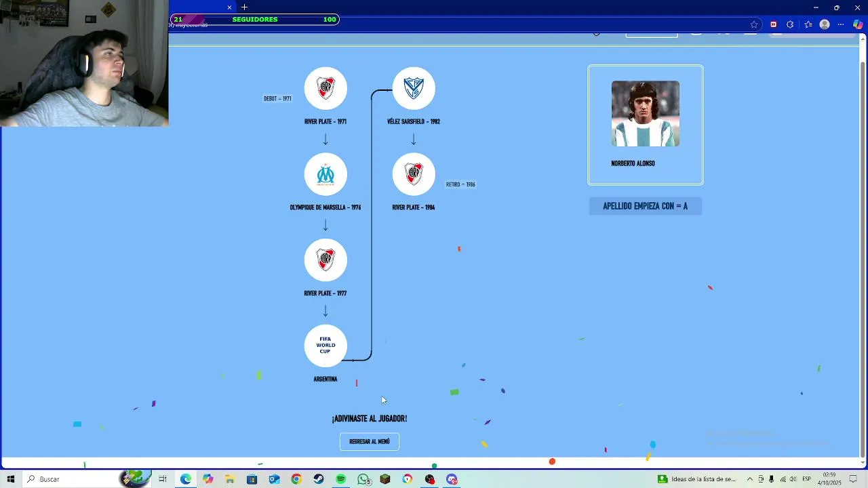Open WhatsApp from the taskbar
This screenshot has width=868, height=488.
point(364,479)
